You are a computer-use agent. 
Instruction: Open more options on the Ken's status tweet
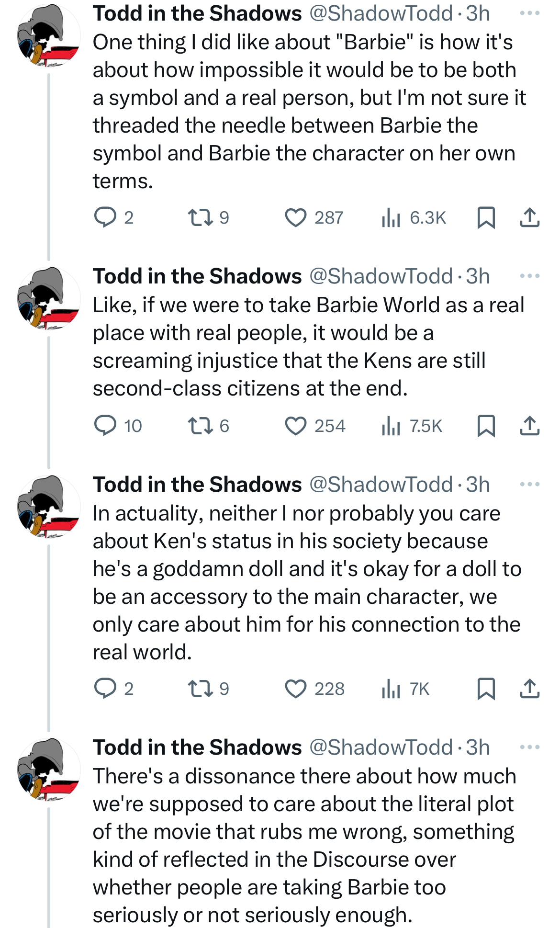[x=530, y=485]
